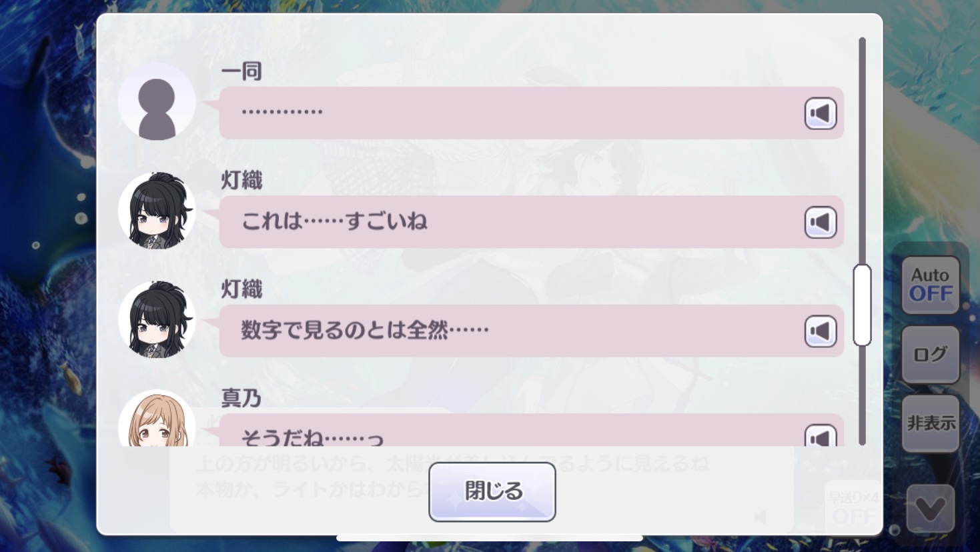Click the log scrollbar thumb

pos(862,305)
